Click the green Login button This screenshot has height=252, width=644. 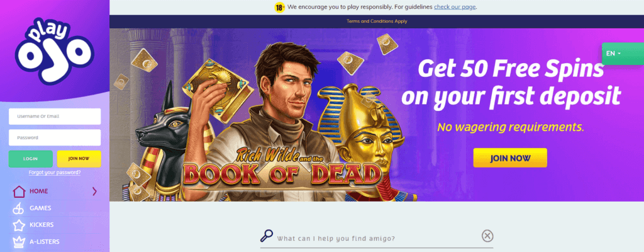pos(30,159)
